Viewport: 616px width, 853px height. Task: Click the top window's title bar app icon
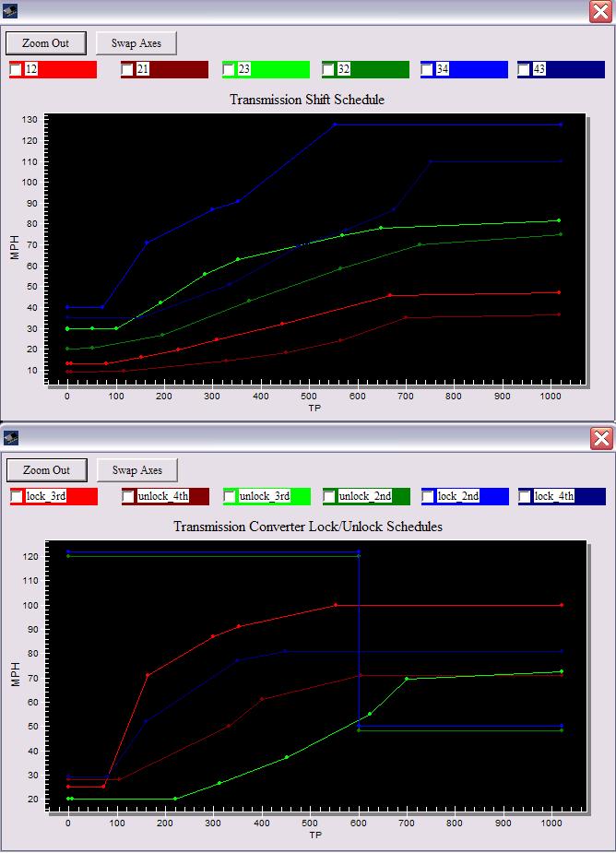click(x=11, y=11)
